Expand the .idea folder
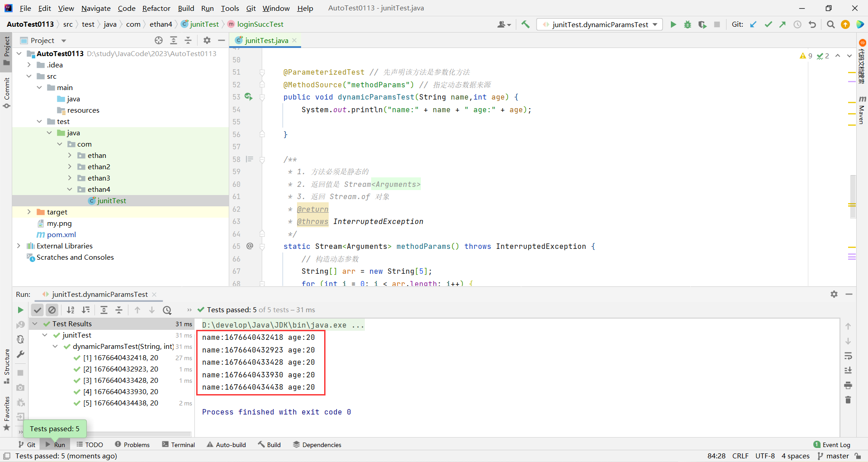Viewport: 868px width, 462px height. click(29, 65)
